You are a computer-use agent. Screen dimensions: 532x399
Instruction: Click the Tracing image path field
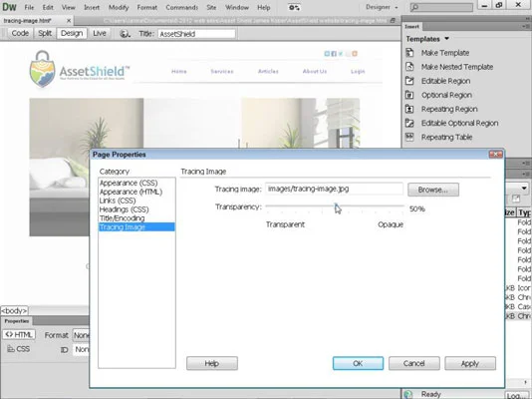point(334,189)
